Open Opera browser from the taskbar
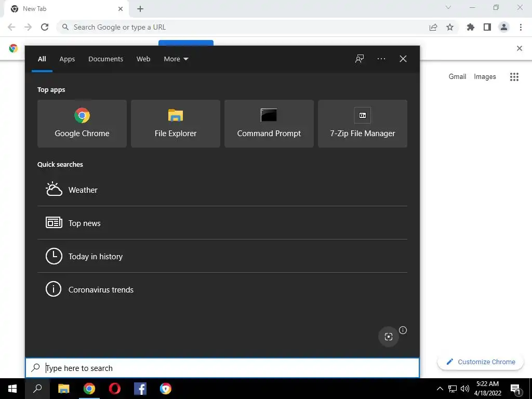 pos(115,389)
